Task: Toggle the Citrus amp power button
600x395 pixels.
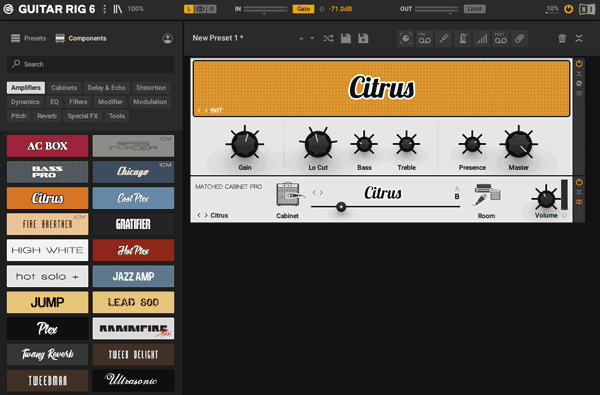Action: pyautogui.click(x=579, y=64)
